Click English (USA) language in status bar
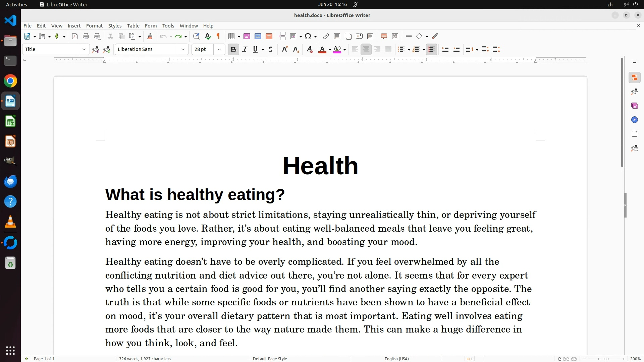The height and width of the screenshot is (362, 644). 396,359
